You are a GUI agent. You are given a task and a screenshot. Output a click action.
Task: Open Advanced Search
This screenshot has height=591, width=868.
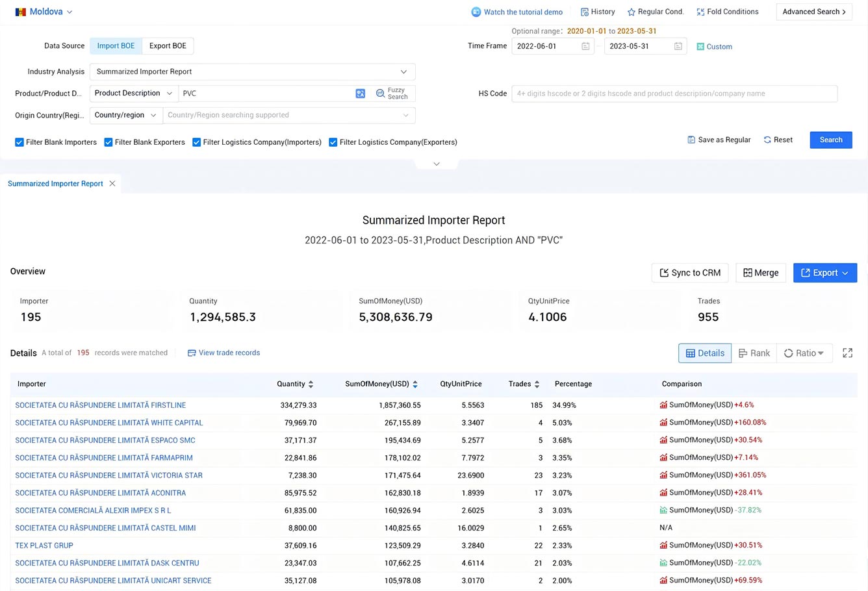pyautogui.click(x=814, y=12)
